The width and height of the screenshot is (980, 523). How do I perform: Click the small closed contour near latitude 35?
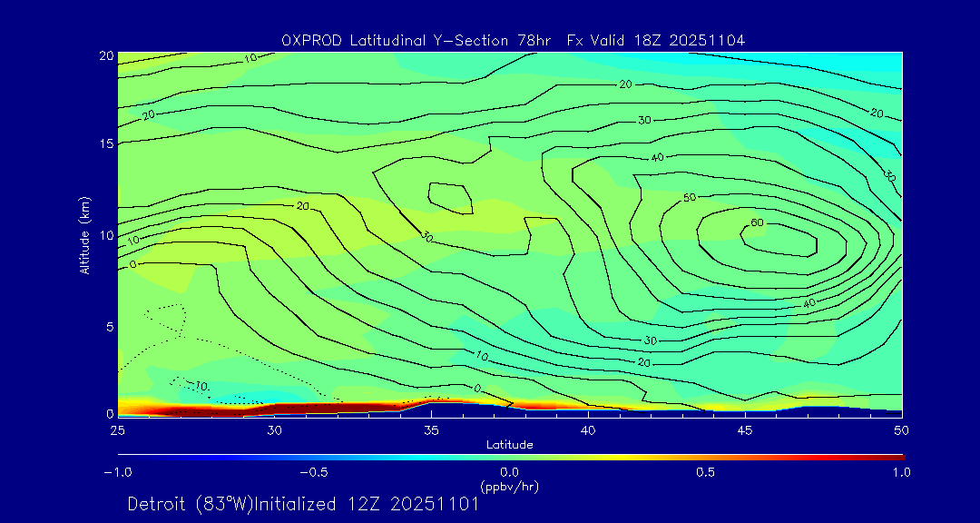451,197
